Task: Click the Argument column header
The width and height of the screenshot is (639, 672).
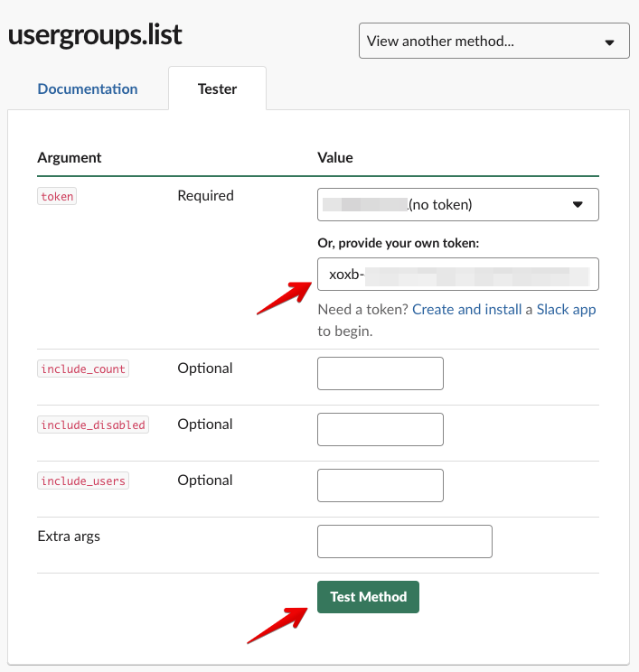Action: pos(70,157)
